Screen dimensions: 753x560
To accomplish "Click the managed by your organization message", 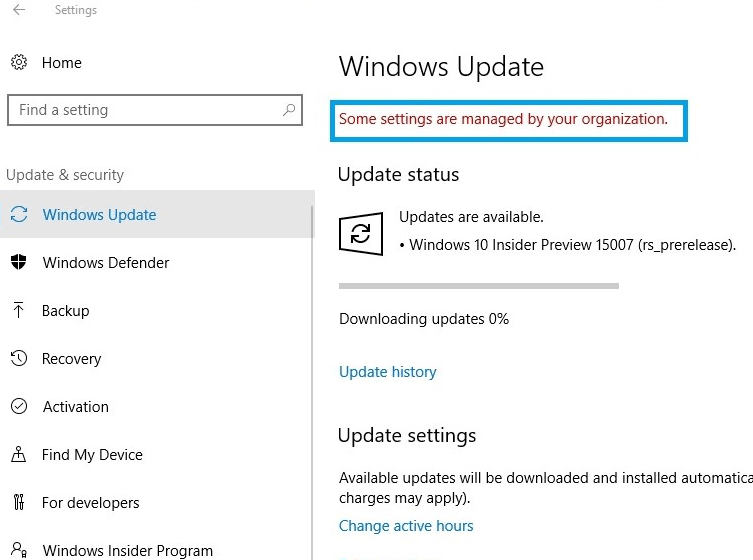I will pyautogui.click(x=503, y=119).
